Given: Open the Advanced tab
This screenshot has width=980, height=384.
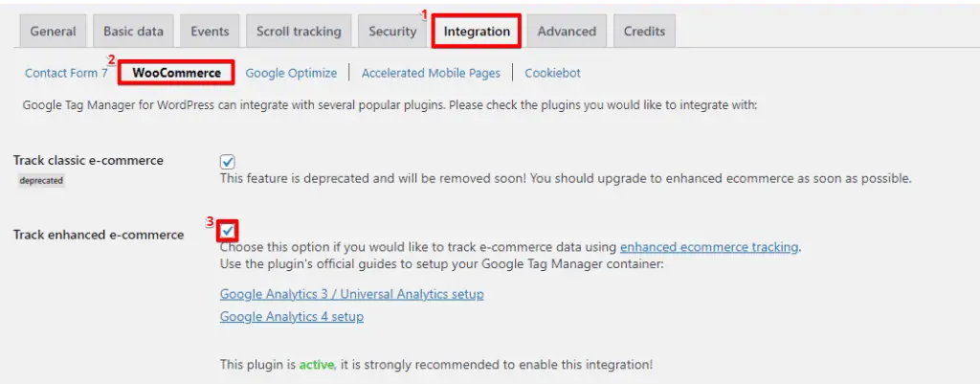Looking at the screenshot, I should [567, 32].
